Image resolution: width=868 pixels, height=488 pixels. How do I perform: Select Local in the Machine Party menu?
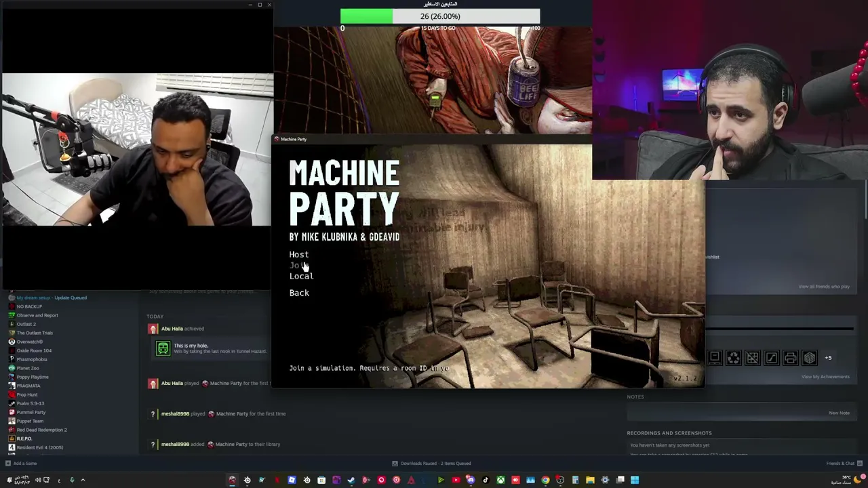(301, 276)
